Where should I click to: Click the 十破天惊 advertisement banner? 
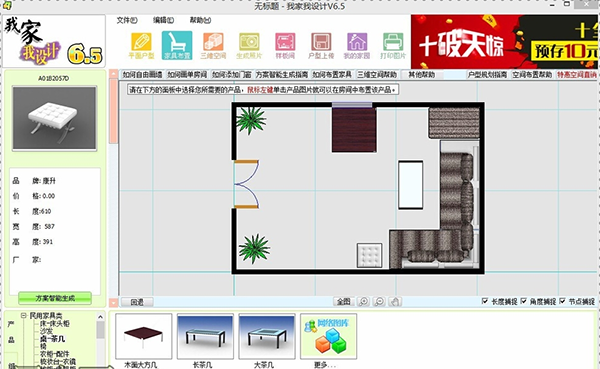tap(504, 42)
